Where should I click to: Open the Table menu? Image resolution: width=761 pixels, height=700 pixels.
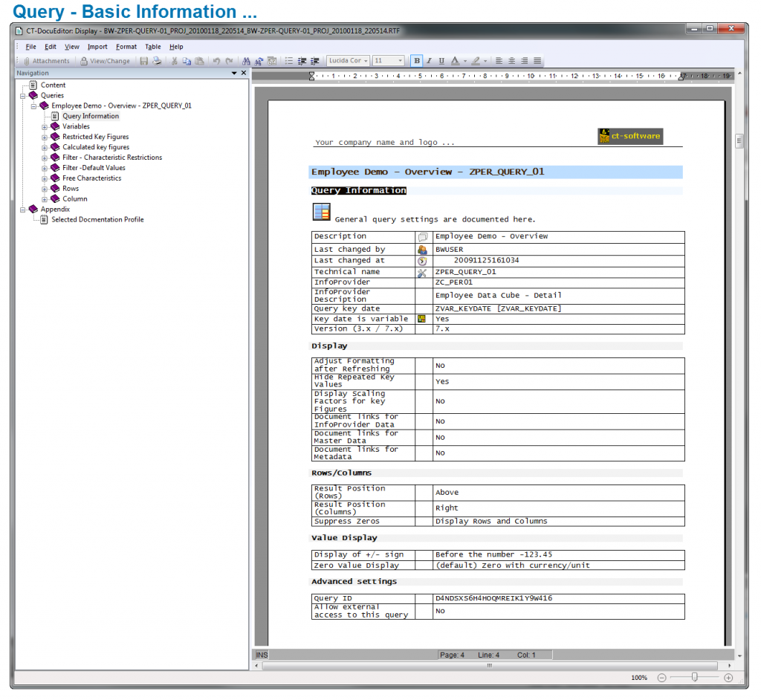(153, 46)
